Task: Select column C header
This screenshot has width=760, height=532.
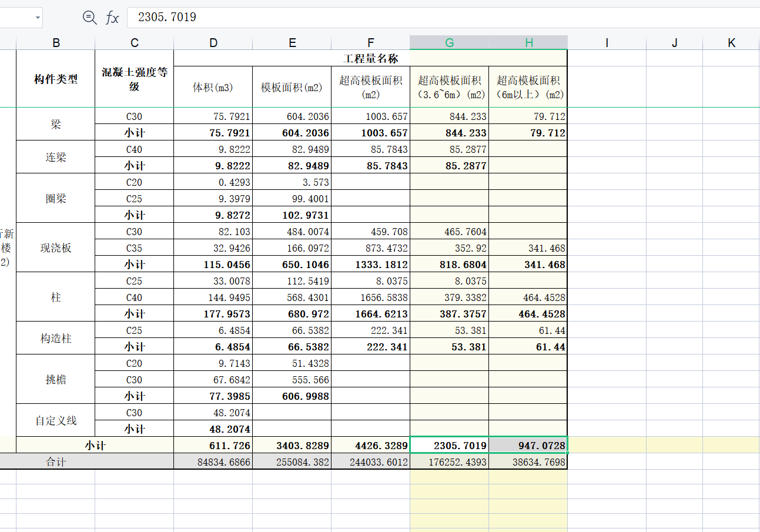Action: pyautogui.click(x=135, y=42)
